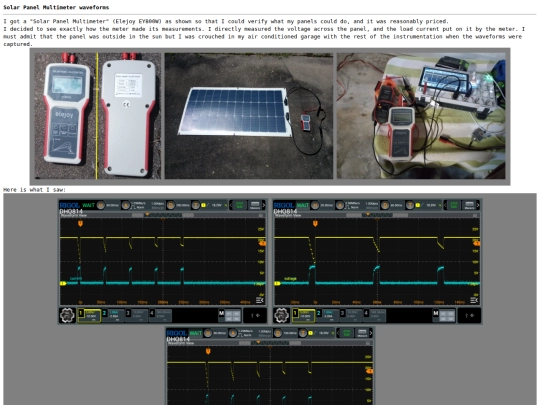Select channel 4 box in the 'current' scope capture

(160, 315)
